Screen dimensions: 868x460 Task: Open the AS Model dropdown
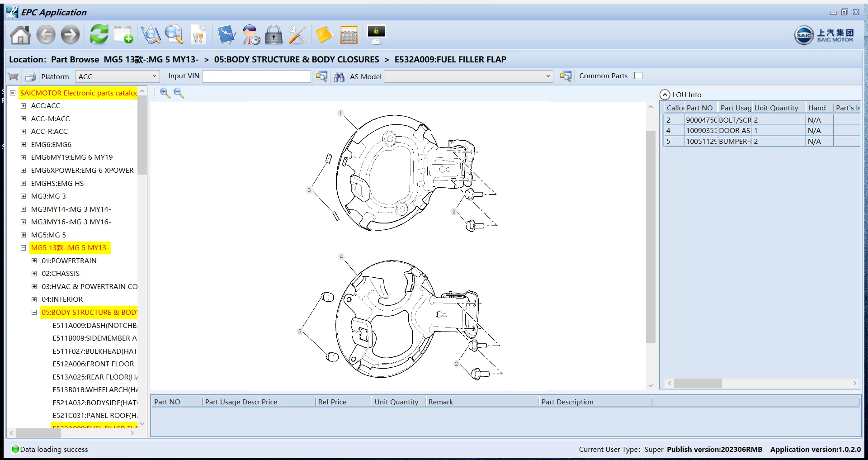468,76
